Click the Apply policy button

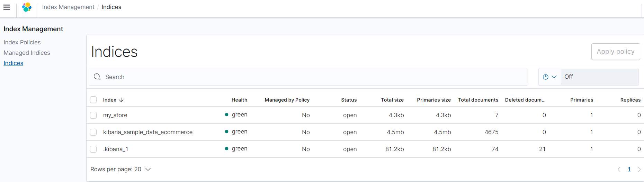pyautogui.click(x=615, y=52)
